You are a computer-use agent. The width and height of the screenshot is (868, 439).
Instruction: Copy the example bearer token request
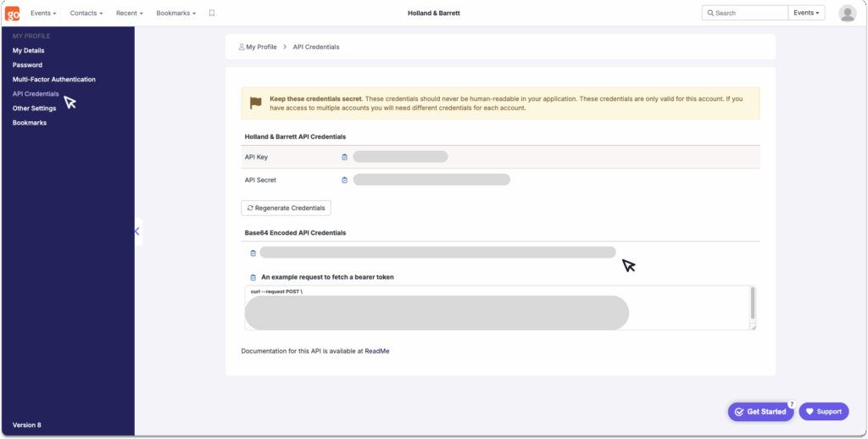click(x=253, y=277)
